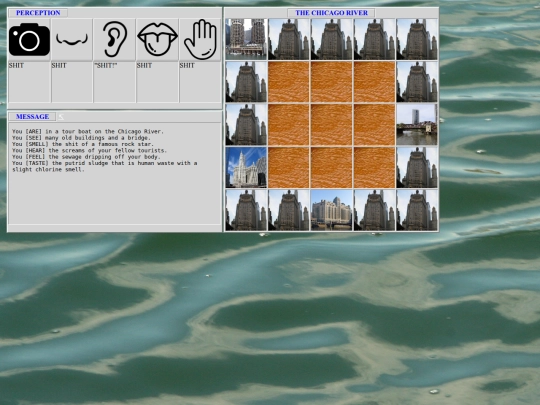
Task: Click message line 'You [ARE] in a tour boat'
Action: (88, 131)
